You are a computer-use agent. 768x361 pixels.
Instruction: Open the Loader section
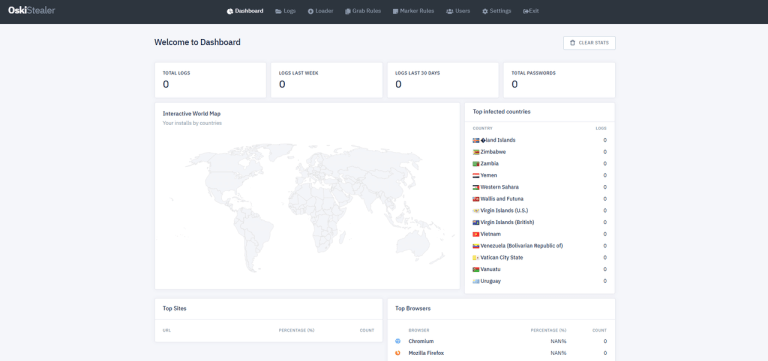pyautogui.click(x=320, y=11)
